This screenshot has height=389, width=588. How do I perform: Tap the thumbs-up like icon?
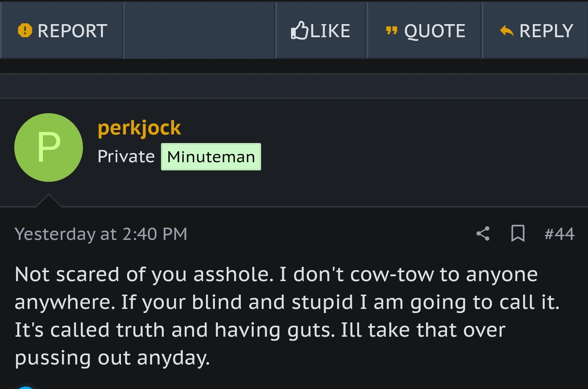click(x=299, y=30)
